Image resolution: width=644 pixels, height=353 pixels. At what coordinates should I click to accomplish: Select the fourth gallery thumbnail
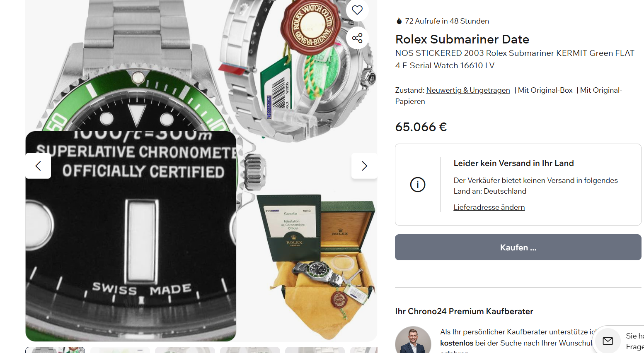coord(250,350)
